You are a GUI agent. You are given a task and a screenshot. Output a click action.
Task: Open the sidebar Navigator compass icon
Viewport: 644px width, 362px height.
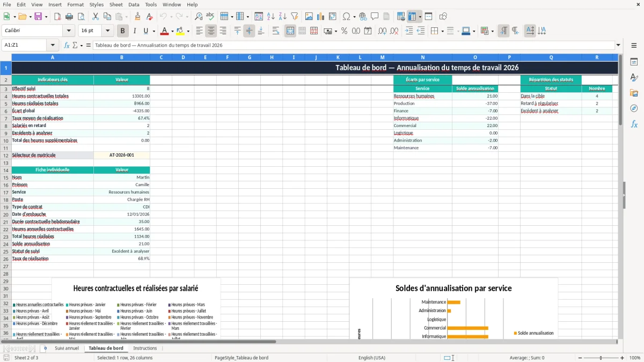(634, 108)
